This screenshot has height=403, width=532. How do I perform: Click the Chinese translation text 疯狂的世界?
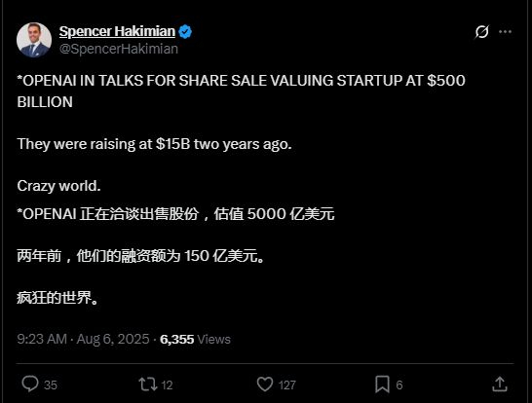[x=57, y=298]
